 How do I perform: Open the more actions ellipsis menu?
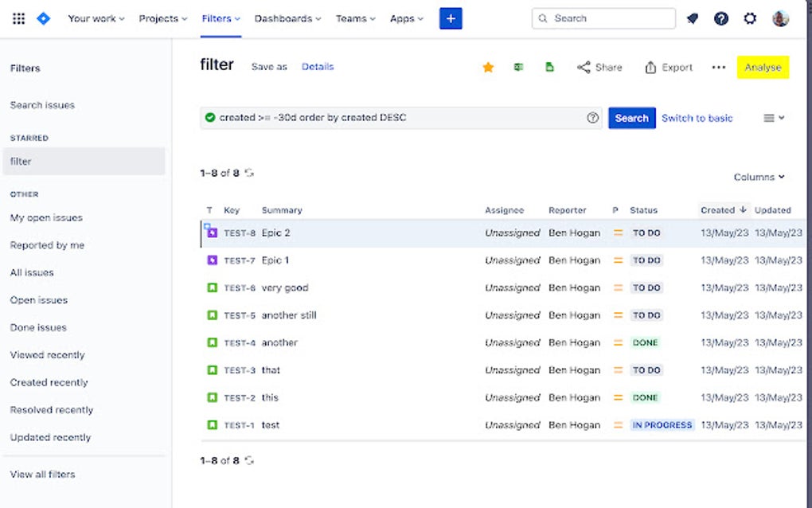coord(718,68)
